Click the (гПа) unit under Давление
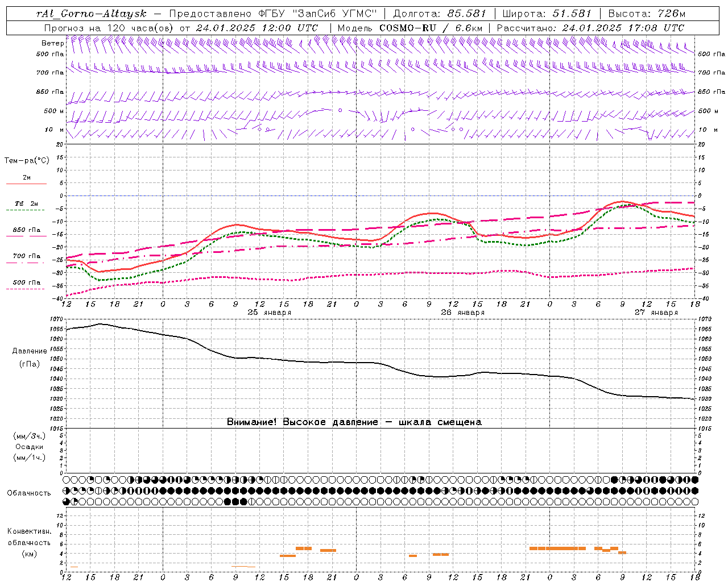Image resolution: width=728 pixels, height=582 pixels. 30,364
